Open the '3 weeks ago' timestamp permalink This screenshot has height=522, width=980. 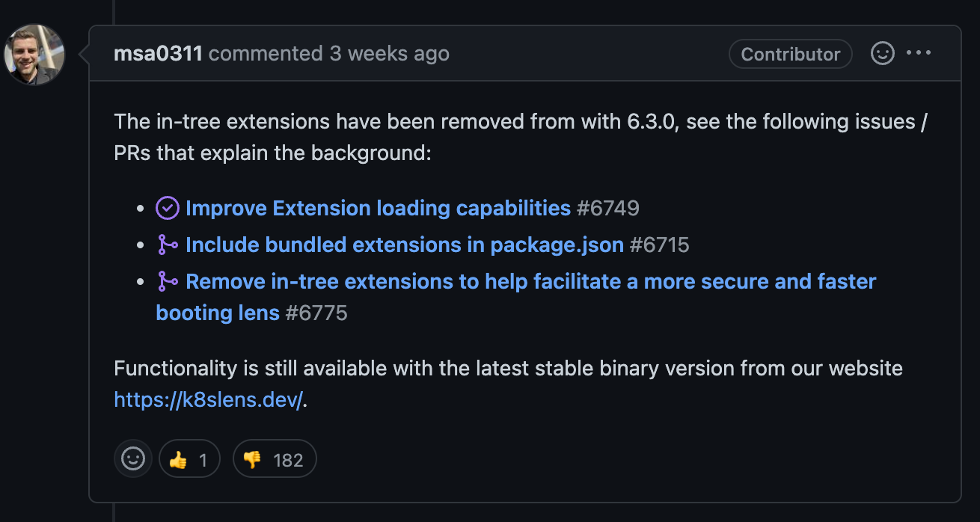[390, 54]
